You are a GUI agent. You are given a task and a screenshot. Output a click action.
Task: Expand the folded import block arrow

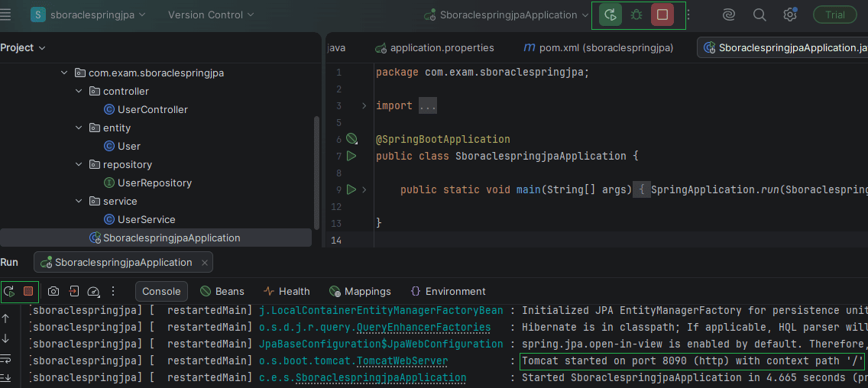364,105
